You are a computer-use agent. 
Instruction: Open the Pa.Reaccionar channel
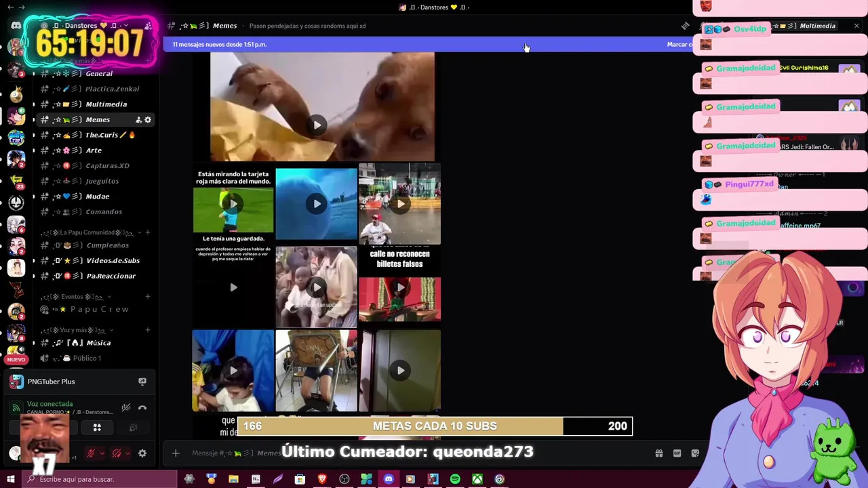tap(96, 276)
